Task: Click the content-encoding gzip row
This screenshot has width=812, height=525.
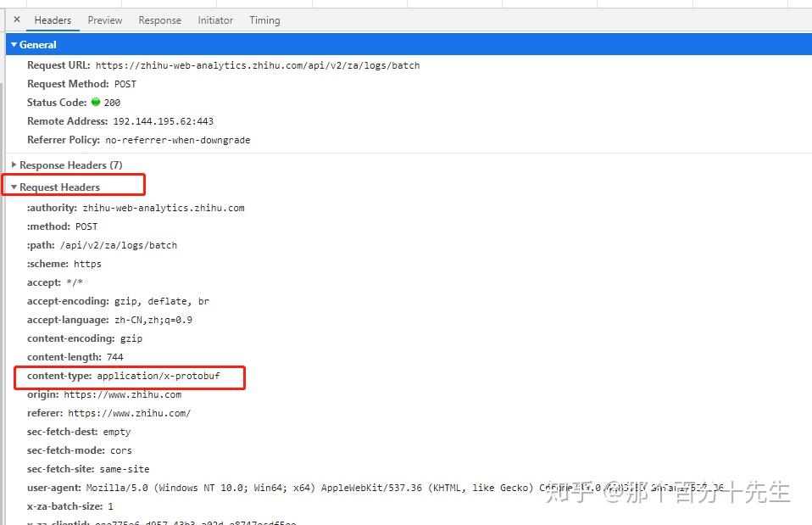Action: point(85,338)
